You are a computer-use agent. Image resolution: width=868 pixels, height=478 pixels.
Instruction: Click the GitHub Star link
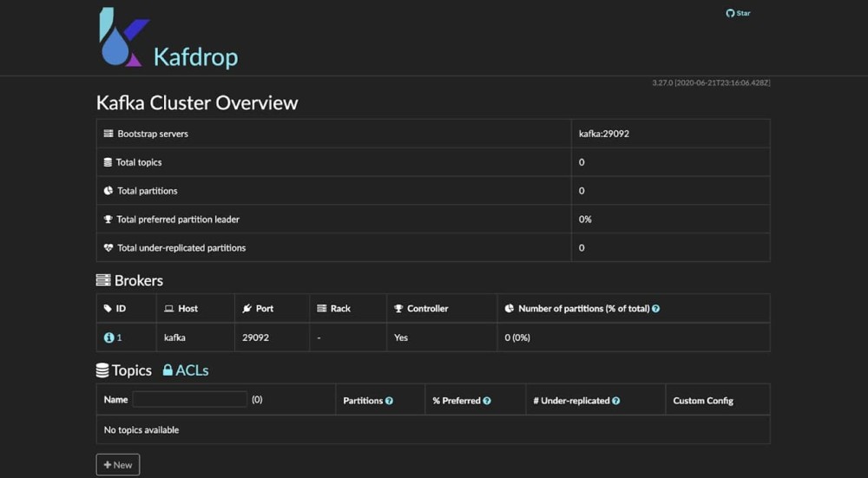click(x=738, y=13)
